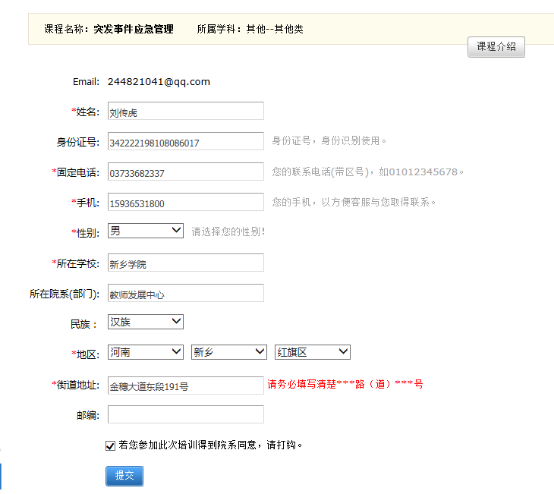Click the 课程介绍 button
554x494 pixels.
[496, 47]
